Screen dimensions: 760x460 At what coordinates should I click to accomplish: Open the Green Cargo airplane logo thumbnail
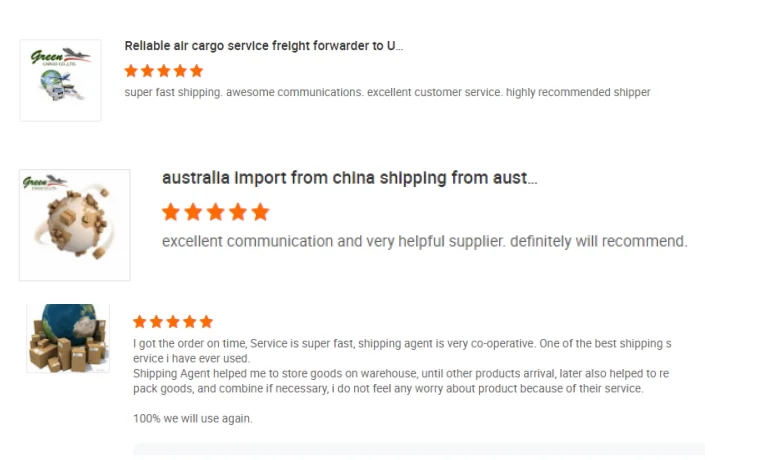tap(60, 80)
